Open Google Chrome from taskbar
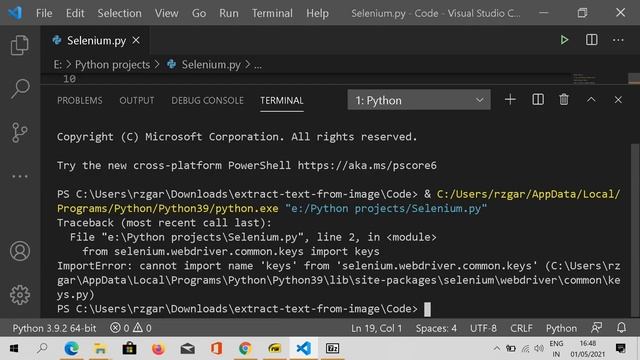This screenshot has height=360, width=640. [x=245, y=348]
